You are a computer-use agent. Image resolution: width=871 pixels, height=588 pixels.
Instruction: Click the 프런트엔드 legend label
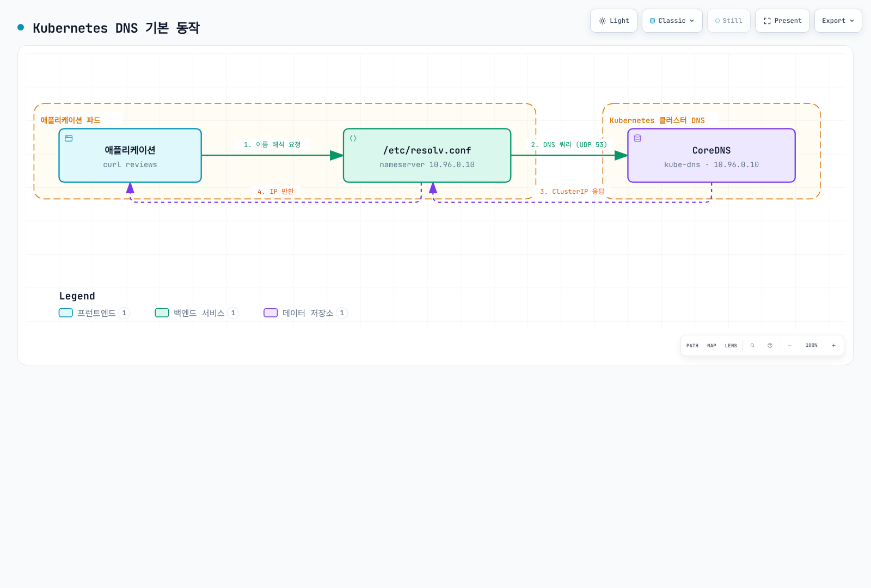point(96,313)
